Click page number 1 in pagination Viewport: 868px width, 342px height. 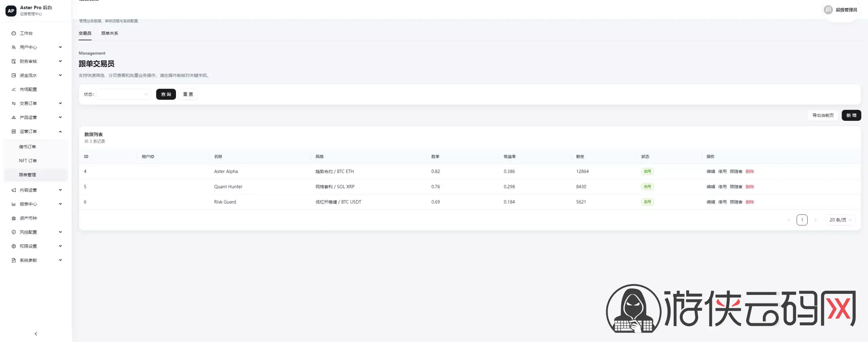[802, 220]
